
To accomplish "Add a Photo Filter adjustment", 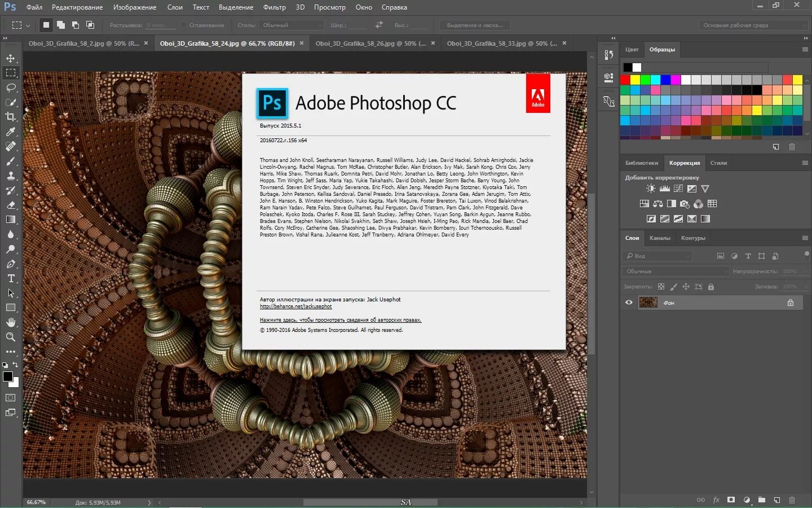I will point(685,204).
